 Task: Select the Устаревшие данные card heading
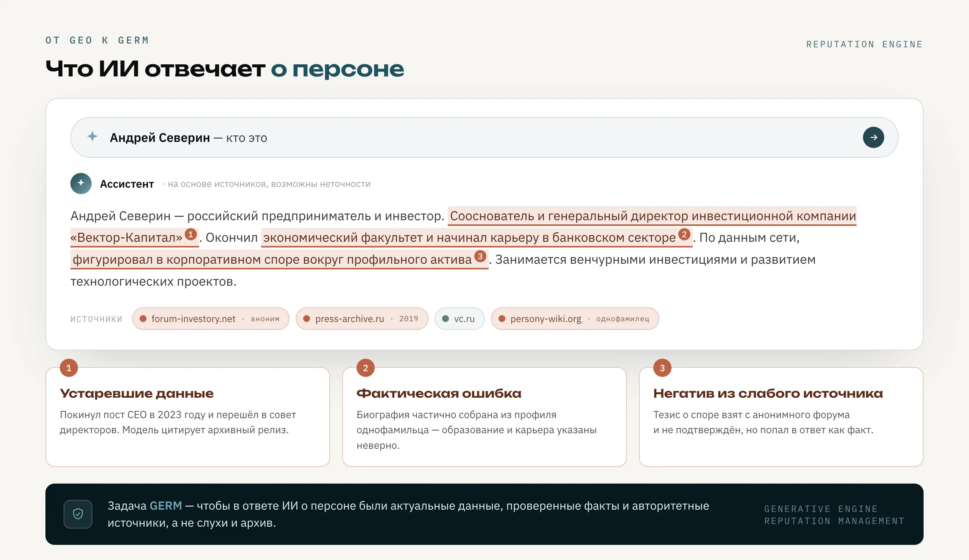pyautogui.click(x=137, y=393)
